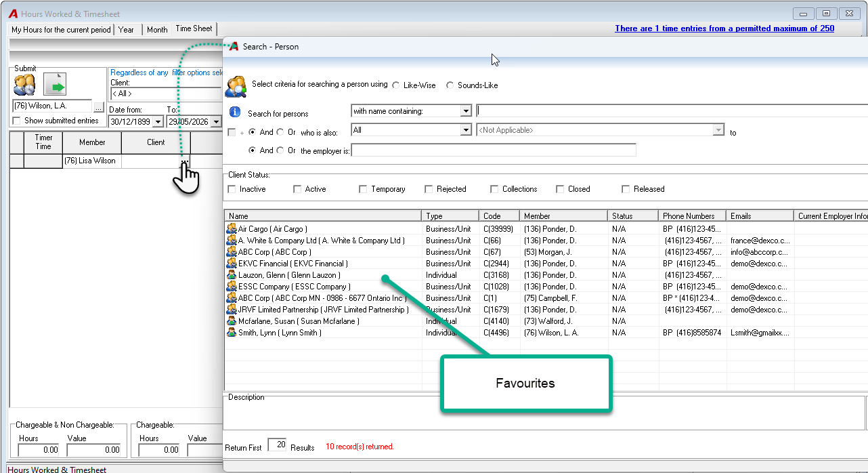Tick the Active client status checkbox

[297, 189]
